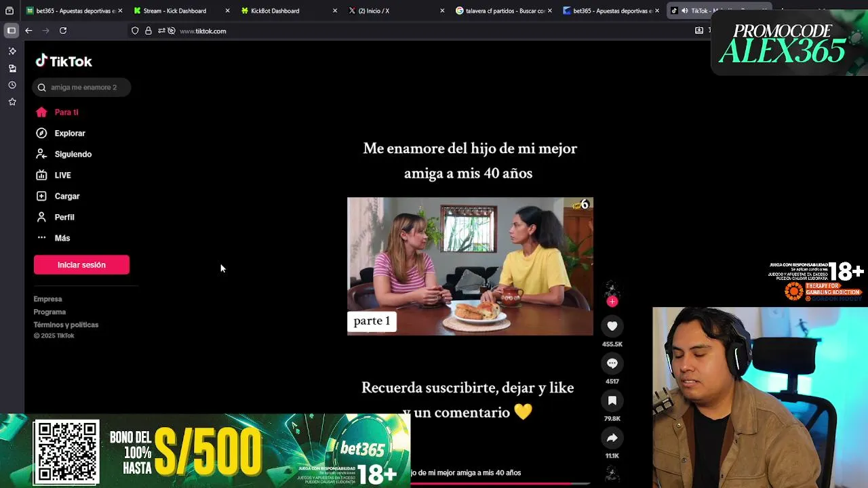Open the Explorar link
The width and height of the screenshot is (868, 488).
(x=70, y=134)
